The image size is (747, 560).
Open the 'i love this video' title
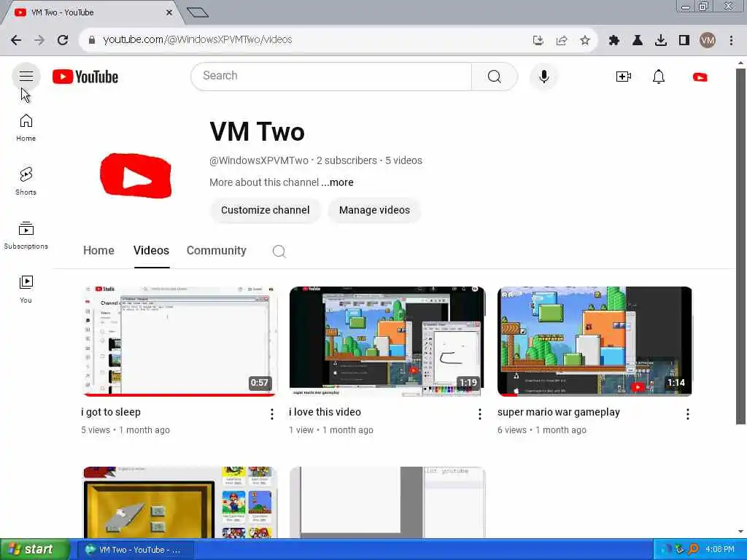pos(325,412)
